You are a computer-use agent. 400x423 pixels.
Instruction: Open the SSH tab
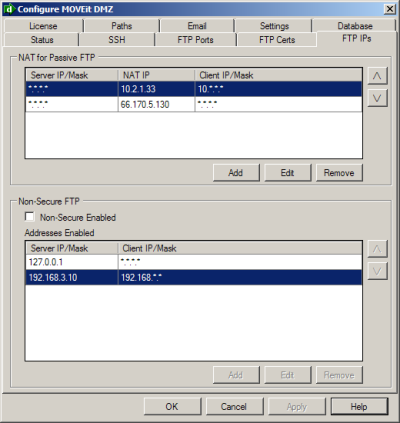[x=117, y=40]
